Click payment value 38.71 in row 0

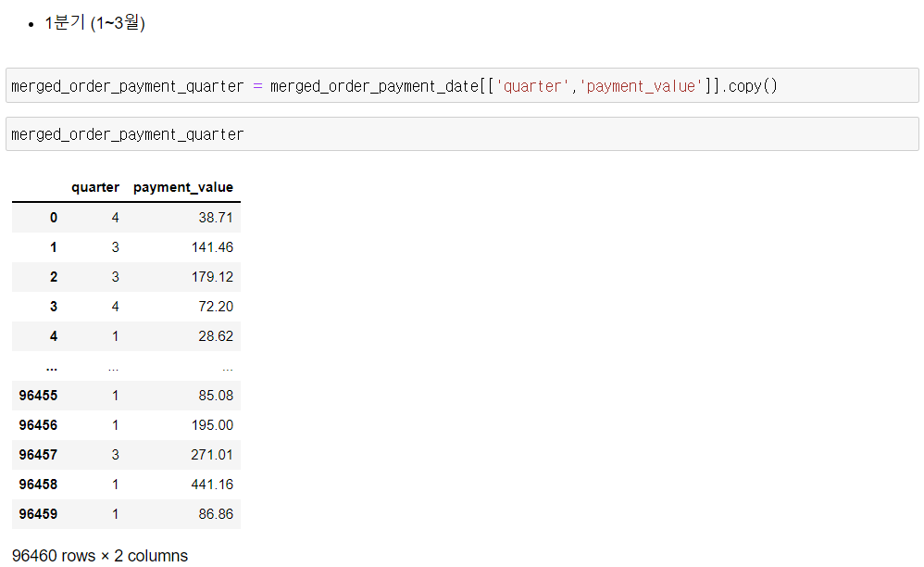(x=216, y=218)
